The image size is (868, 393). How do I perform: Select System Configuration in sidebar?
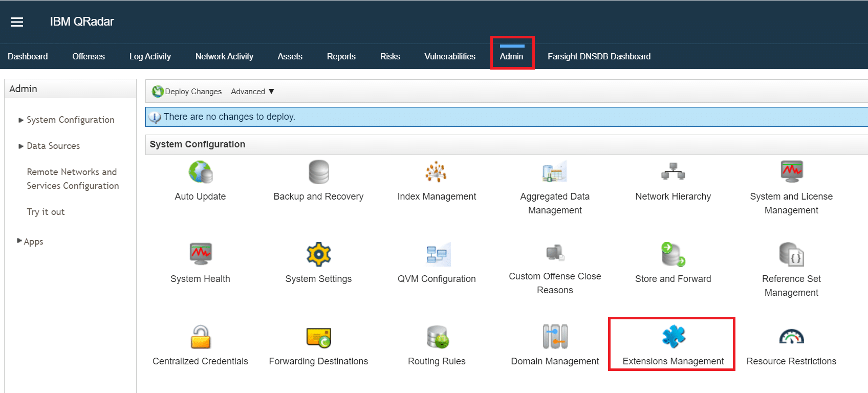(71, 120)
